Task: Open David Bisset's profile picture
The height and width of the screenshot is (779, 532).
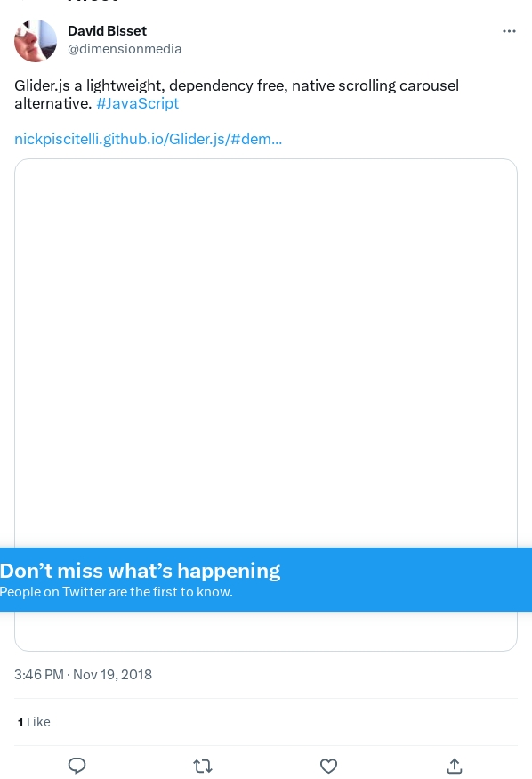Action: (x=36, y=41)
